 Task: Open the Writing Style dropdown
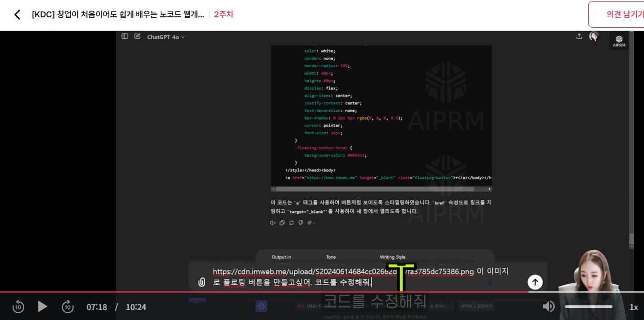pos(392,257)
